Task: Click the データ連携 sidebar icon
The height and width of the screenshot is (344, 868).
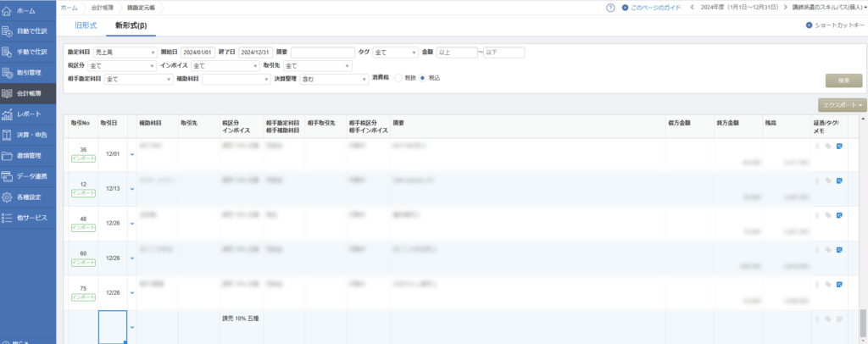Action: (8, 176)
